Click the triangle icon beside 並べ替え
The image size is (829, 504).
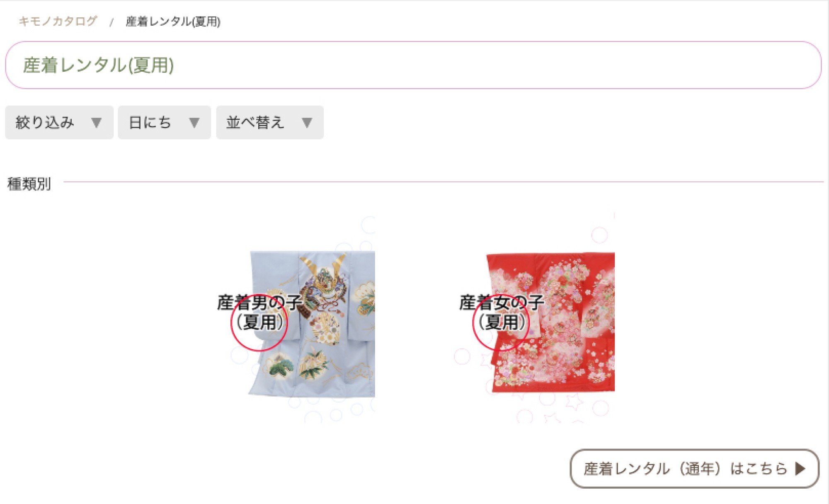[x=307, y=123]
